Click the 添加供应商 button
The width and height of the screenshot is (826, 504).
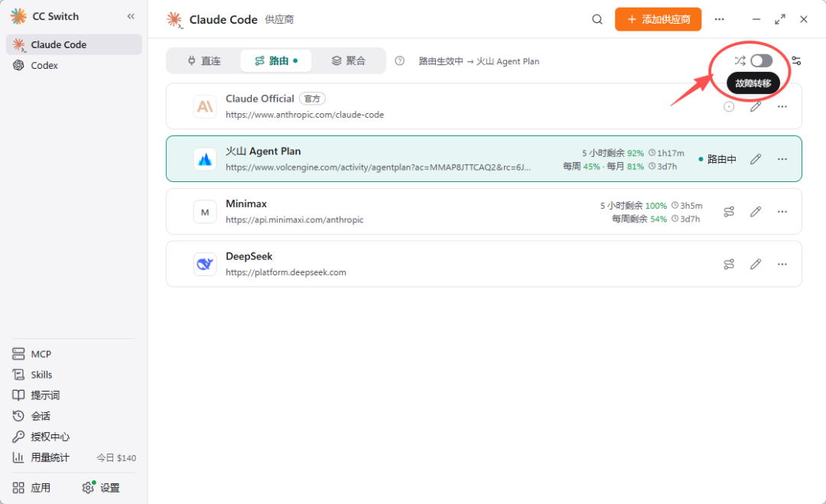coord(658,19)
